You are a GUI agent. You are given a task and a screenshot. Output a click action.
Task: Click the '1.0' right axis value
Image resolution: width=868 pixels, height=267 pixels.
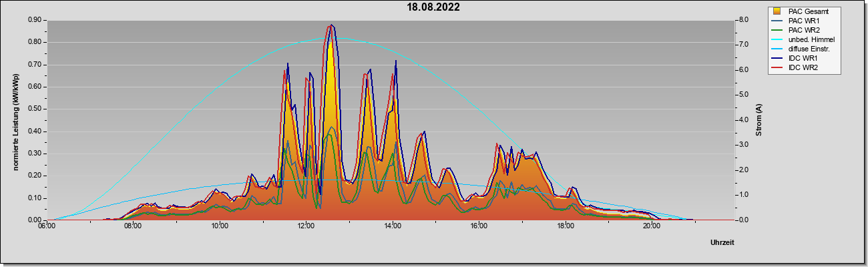[743, 195]
